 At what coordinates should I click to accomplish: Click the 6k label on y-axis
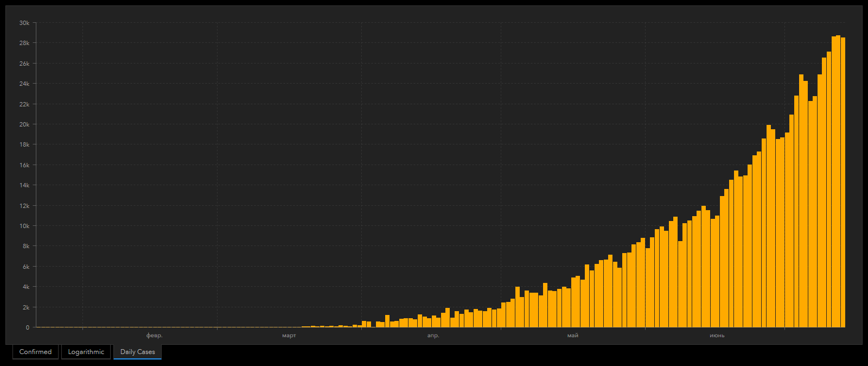tap(25, 267)
